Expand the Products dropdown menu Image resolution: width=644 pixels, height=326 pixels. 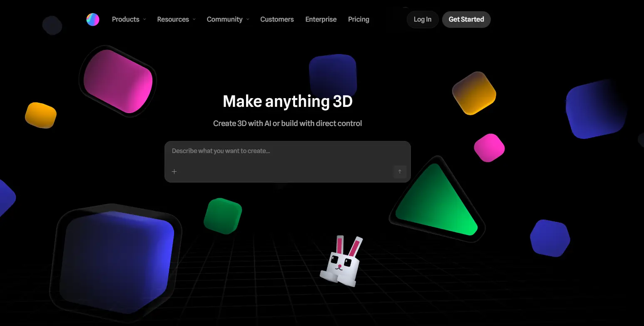[129, 20]
